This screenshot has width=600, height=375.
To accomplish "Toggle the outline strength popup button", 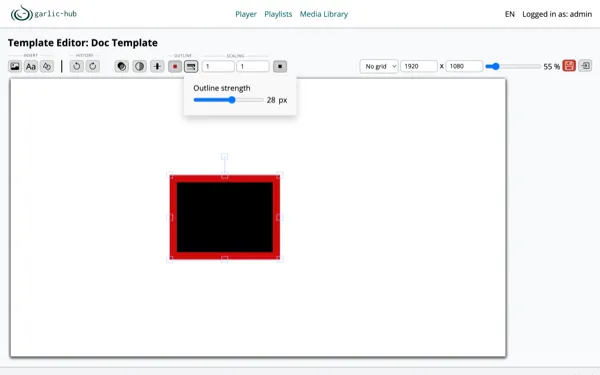I will point(191,66).
